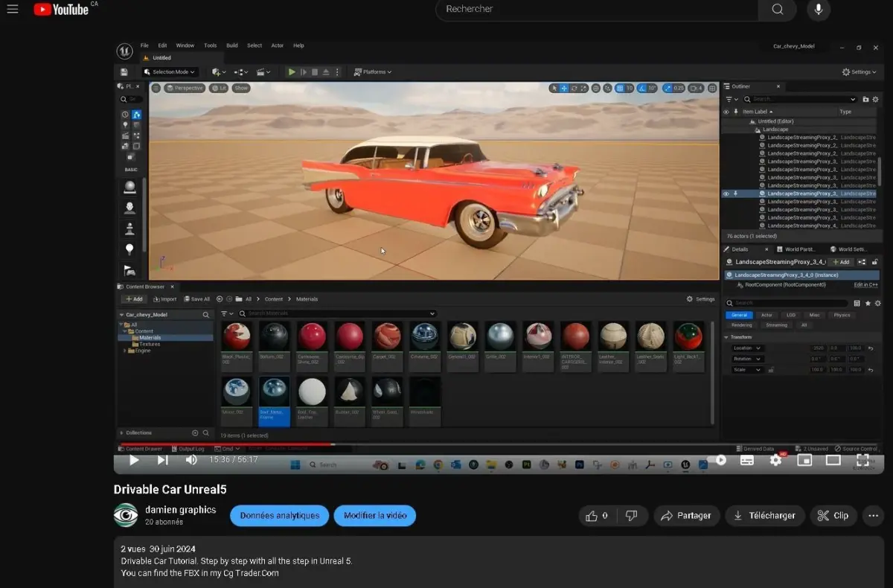Toggle favorites star in Details panel
The image size is (893, 588).
[868, 303]
